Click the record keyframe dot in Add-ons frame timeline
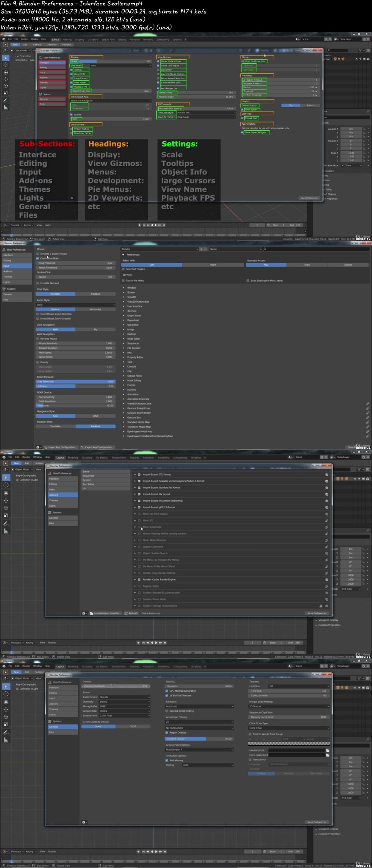The image size is (372, 868). tap(138, 642)
